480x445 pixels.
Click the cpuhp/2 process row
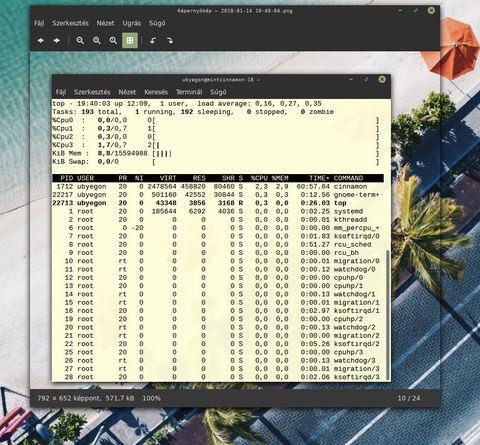218,319
